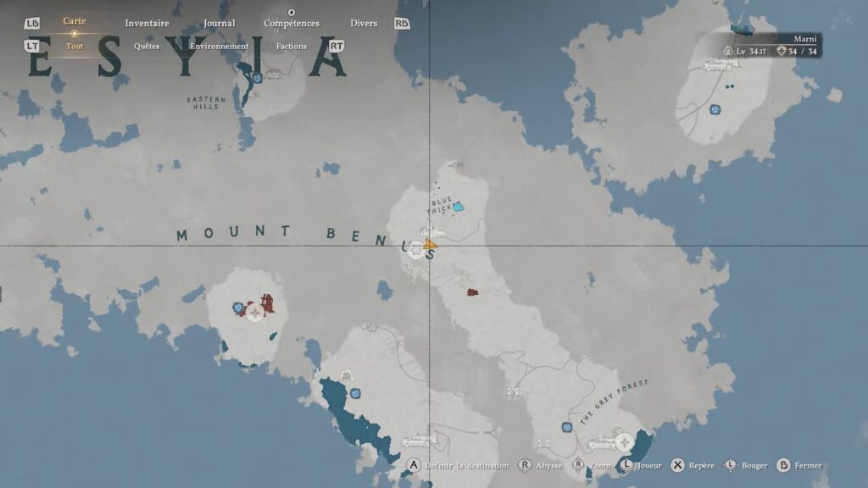The height and width of the screenshot is (488, 868).
Task: Select the white camp circle in western clearing
Action: (x=254, y=313)
